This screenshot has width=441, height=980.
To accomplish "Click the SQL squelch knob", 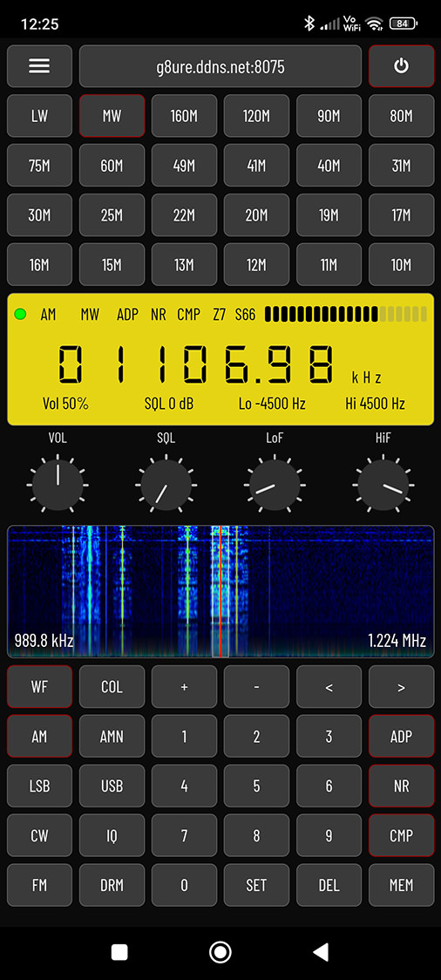I will click(x=166, y=485).
